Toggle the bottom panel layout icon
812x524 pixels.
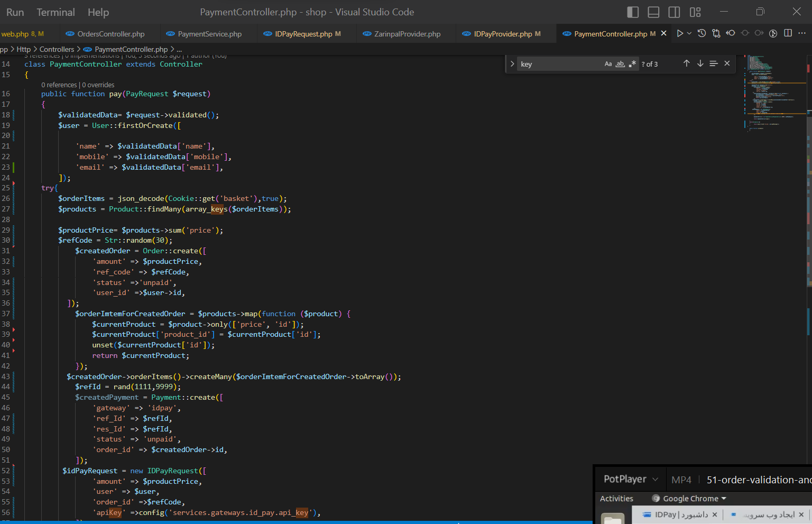pos(653,12)
